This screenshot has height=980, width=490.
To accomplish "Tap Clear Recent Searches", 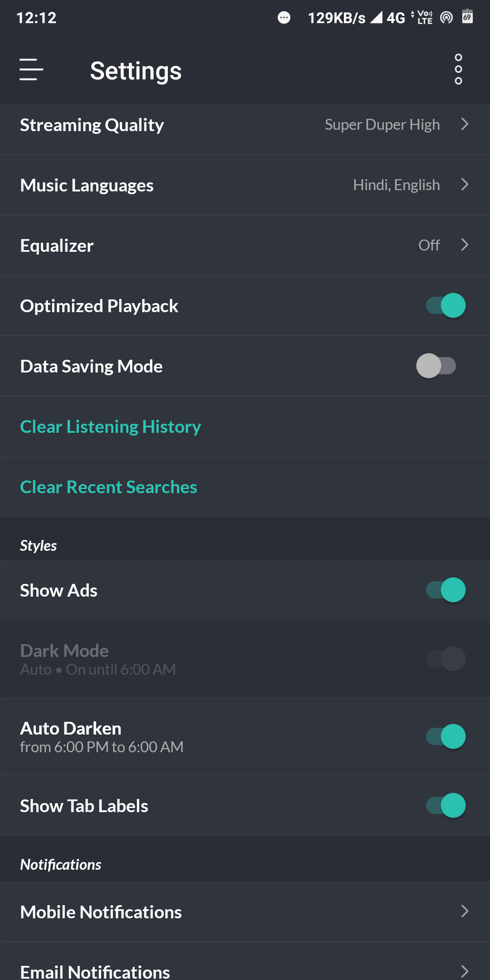I will [108, 487].
